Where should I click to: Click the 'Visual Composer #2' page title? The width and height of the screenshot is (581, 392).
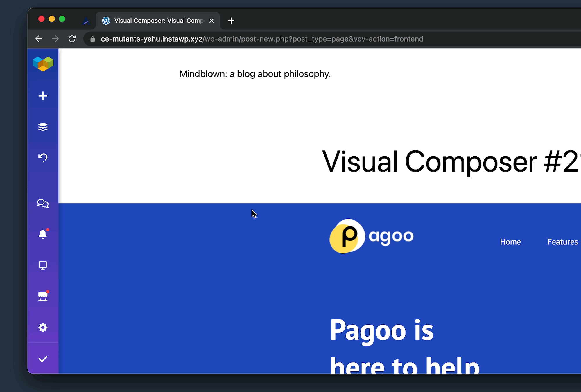451,161
